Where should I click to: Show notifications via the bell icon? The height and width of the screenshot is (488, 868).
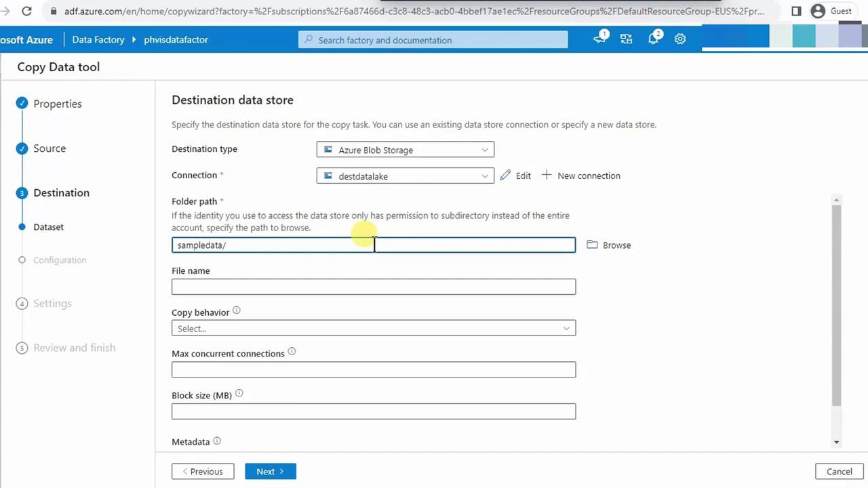(654, 39)
